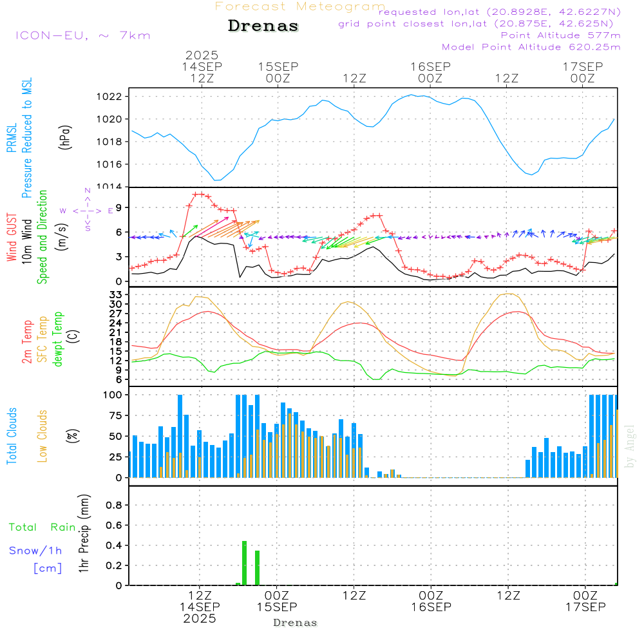Click the '(hPa)' unit label

click(65, 137)
